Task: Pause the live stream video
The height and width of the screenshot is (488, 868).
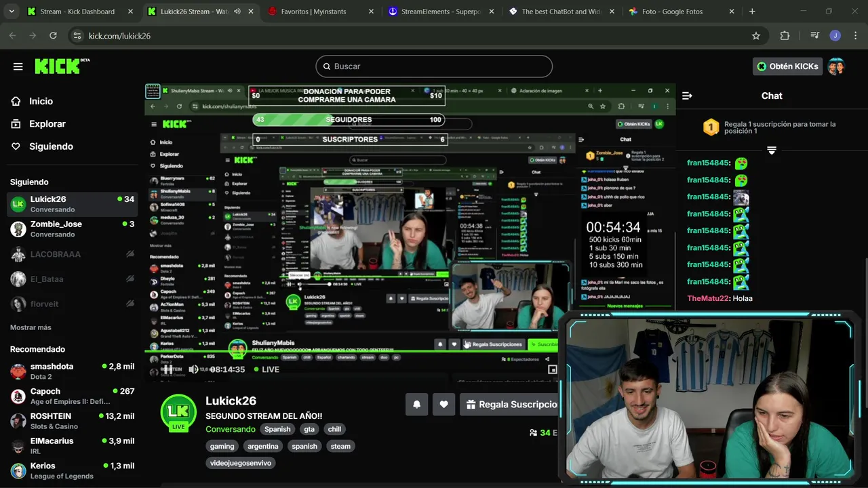Action: click(x=167, y=369)
